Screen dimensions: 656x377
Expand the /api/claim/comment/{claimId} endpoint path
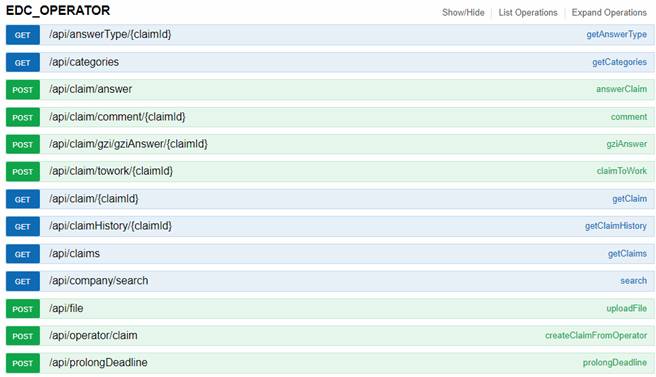coord(117,117)
